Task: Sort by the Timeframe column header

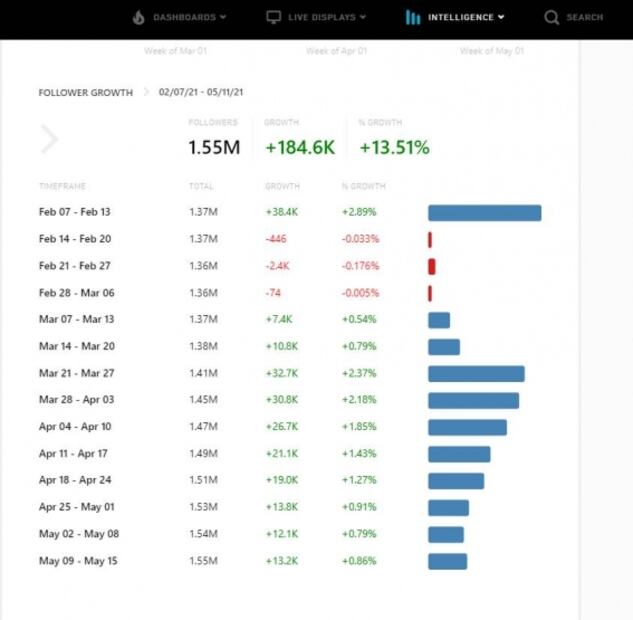Action: [x=61, y=186]
